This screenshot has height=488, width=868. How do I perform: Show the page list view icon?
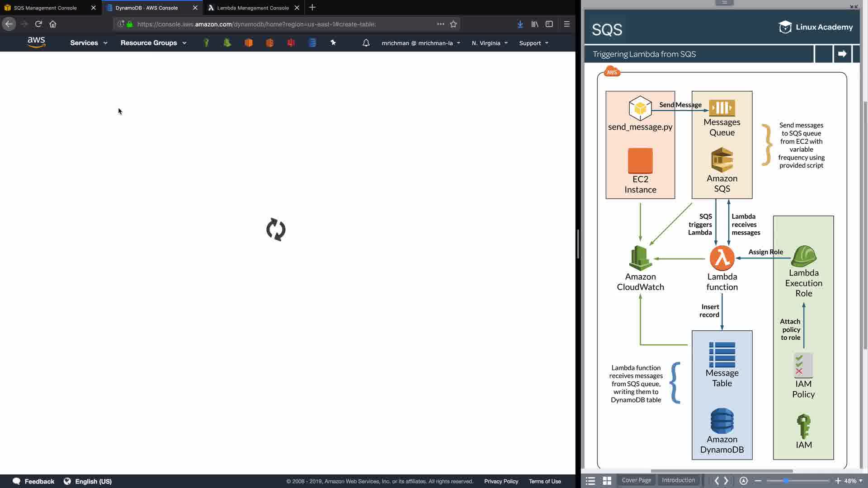pyautogui.click(x=590, y=481)
